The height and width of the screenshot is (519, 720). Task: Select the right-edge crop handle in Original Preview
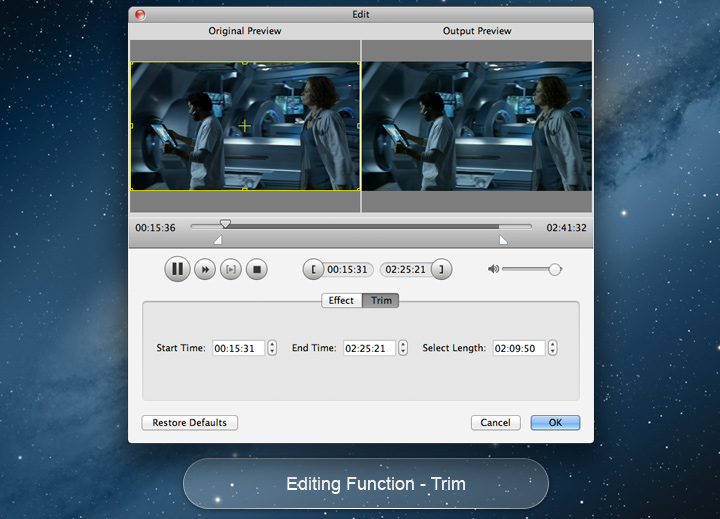tap(359, 126)
